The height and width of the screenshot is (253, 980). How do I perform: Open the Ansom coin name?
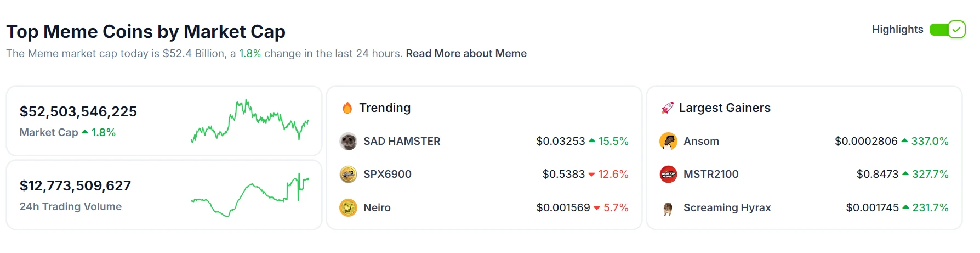point(701,142)
